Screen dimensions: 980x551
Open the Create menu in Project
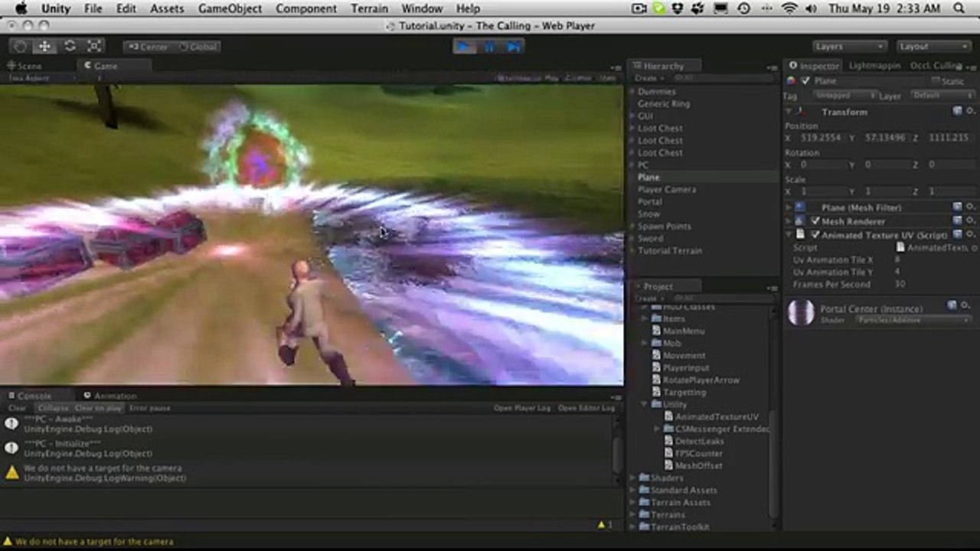coord(648,298)
